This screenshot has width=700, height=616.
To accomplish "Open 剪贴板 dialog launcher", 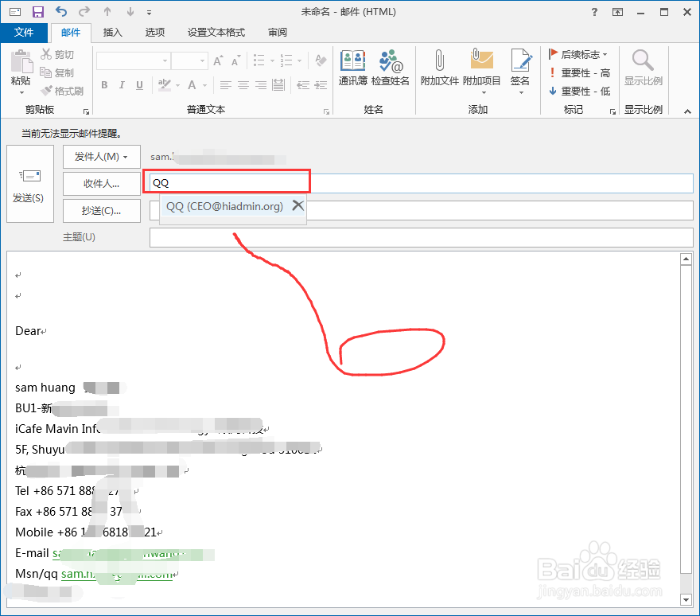I will coord(86,111).
